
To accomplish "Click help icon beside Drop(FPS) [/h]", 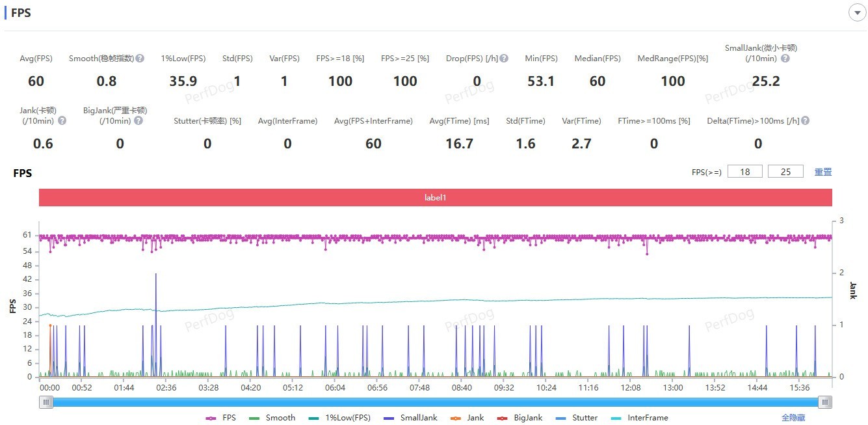I will pyautogui.click(x=504, y=59).
